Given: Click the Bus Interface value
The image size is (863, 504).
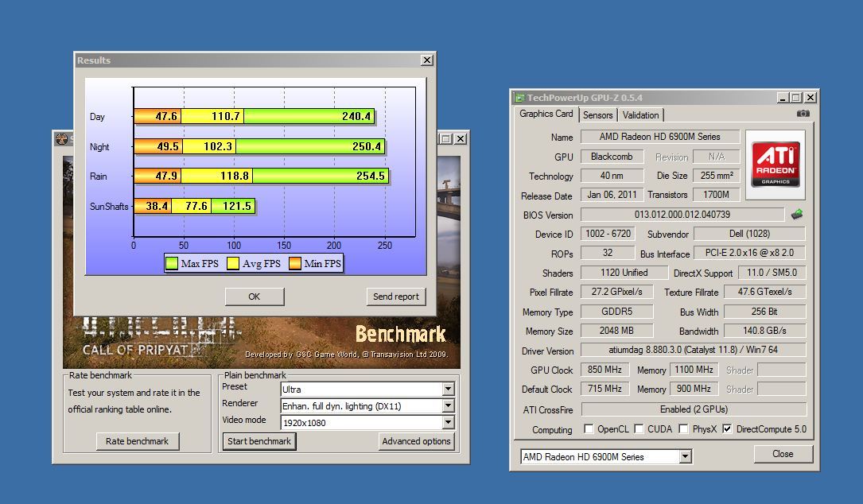Looking at the screenshot, I should [x=749, y=253].
